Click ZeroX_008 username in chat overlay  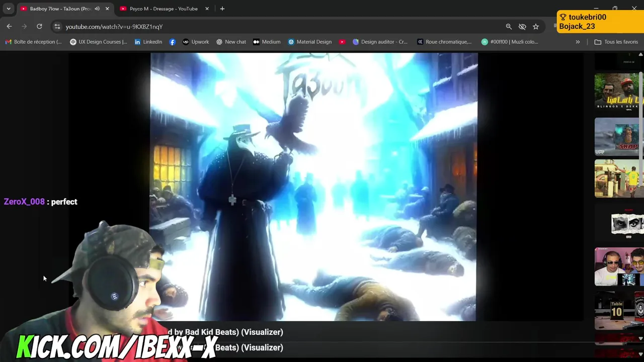24,202
